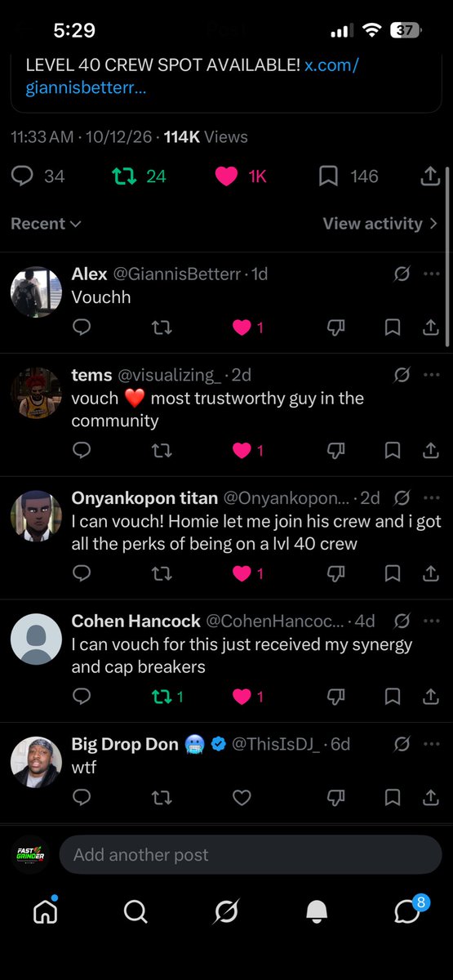
Task: Open notifications bell in bottom bar
Action: [317, 911]
